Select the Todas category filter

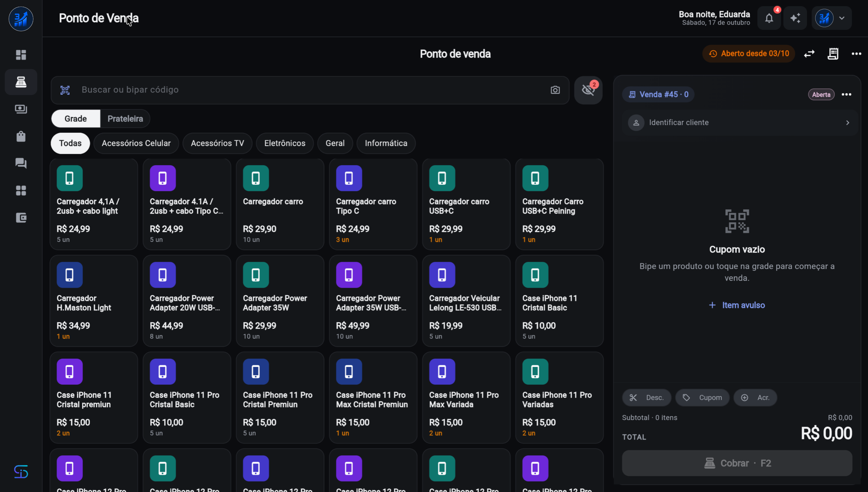pos(70,143)
